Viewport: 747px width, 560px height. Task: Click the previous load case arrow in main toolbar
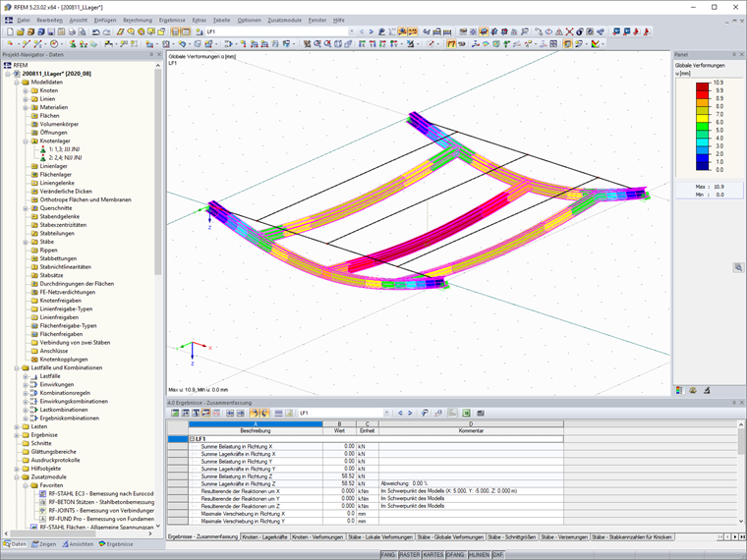pyautogui.click(x=362, y=31)
